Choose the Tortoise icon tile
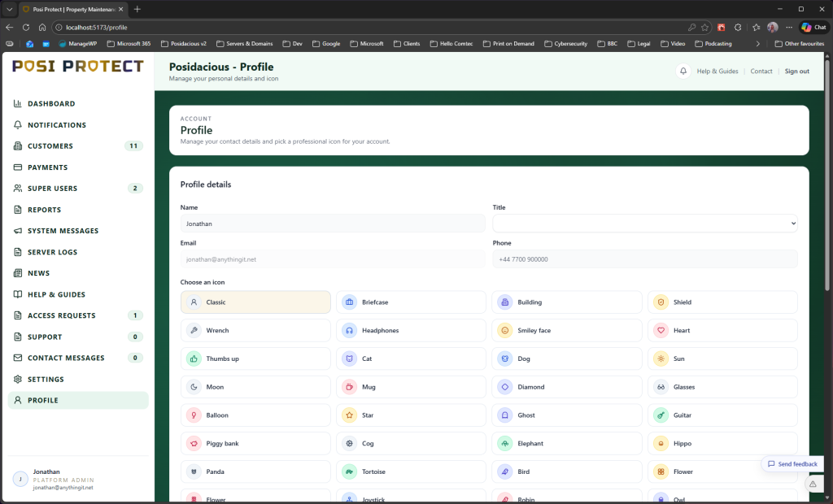Screen dimensions: 833x504 tap(412, 471)
